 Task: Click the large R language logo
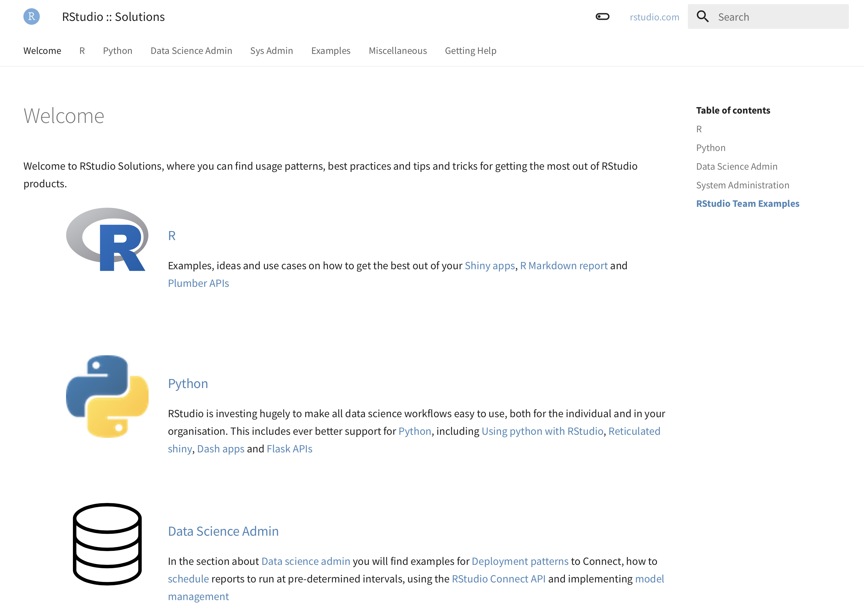click(107, 239)
